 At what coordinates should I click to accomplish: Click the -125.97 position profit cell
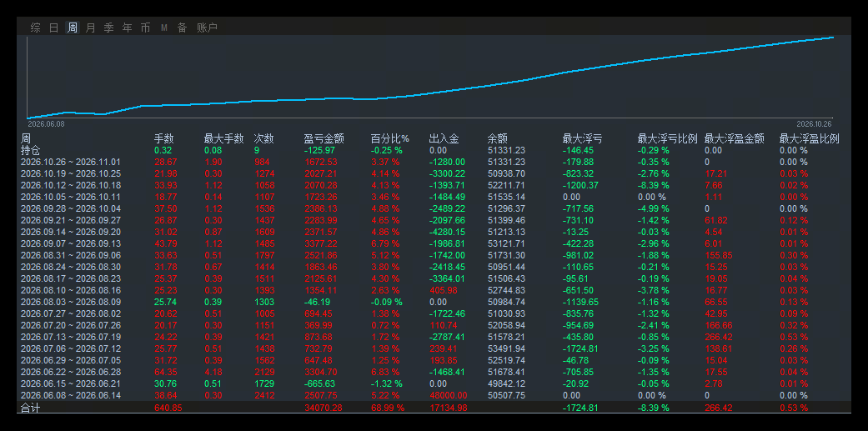pos(319,151)
